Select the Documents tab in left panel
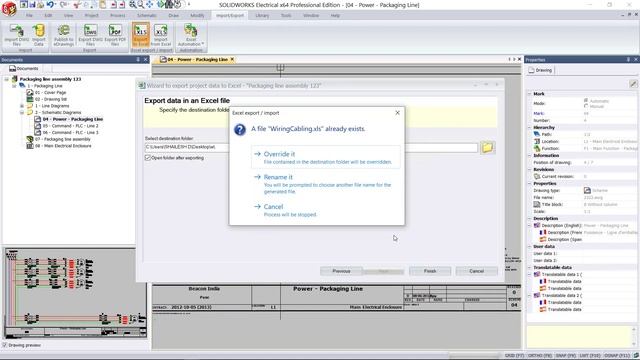 (24, 69)
